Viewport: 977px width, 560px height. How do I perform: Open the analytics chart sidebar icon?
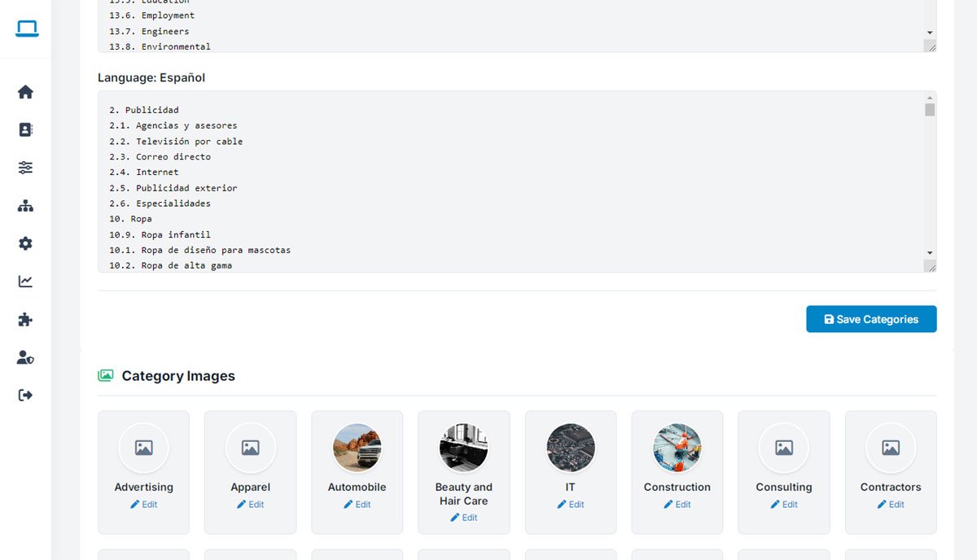(26, 282)
